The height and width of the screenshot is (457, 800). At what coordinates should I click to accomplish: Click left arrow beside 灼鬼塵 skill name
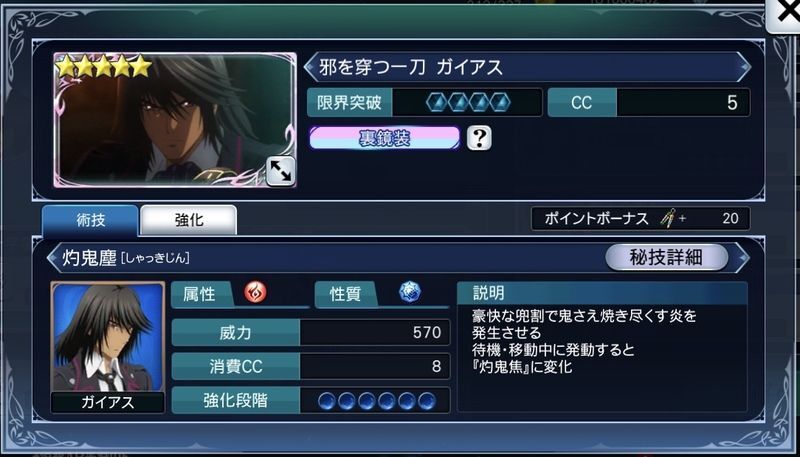(53, 258)
